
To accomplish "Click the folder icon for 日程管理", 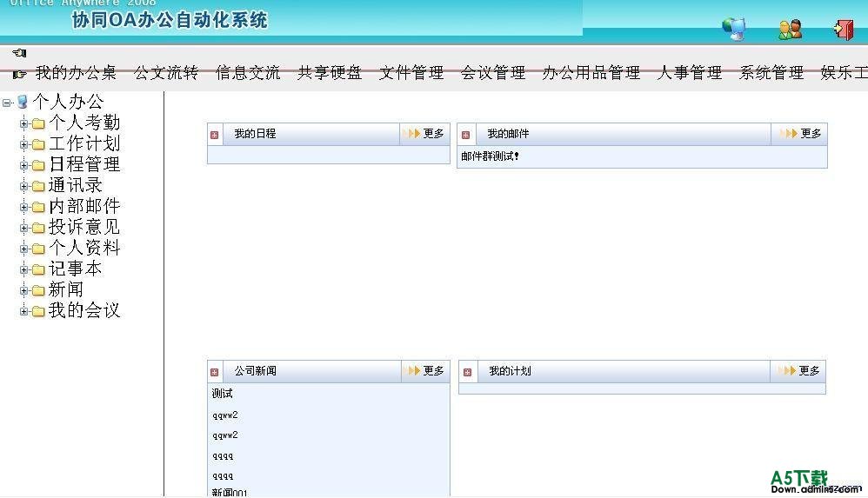I will pos(38,165).
